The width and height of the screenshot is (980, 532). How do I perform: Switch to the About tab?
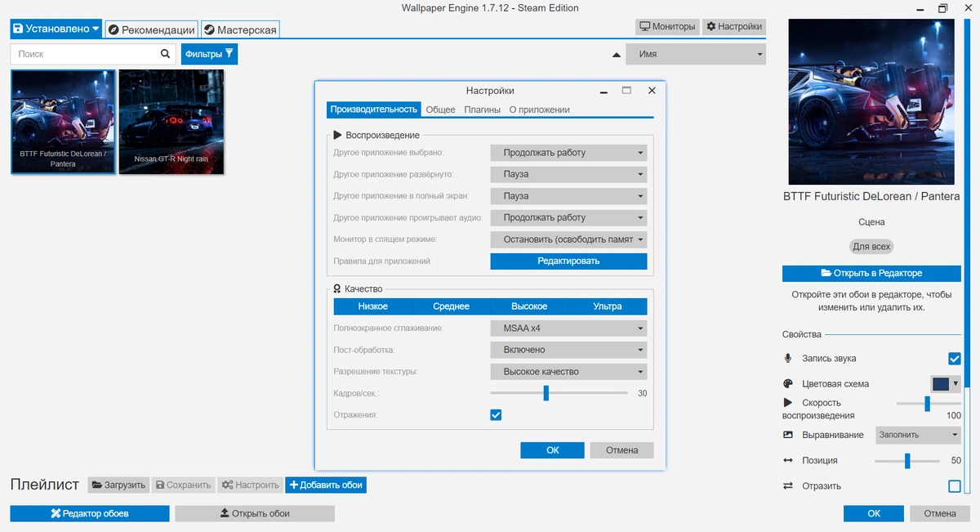[539, 110]
